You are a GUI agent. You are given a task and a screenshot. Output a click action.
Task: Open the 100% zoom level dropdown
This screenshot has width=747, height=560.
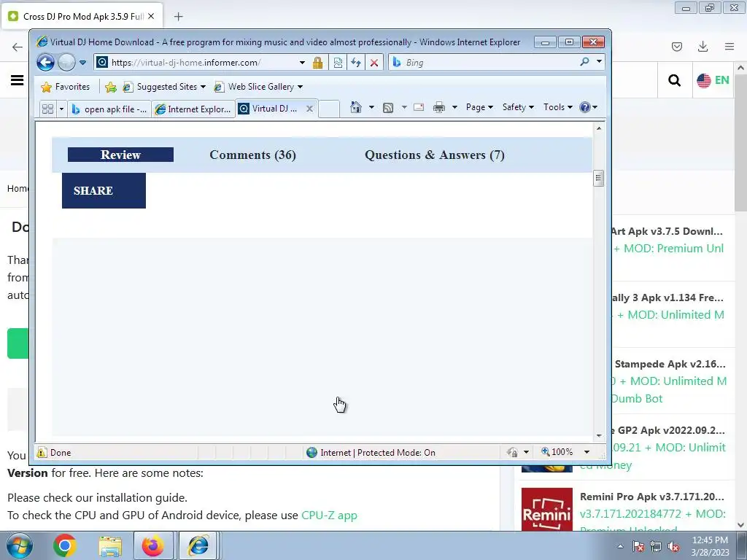coord(587,452)
